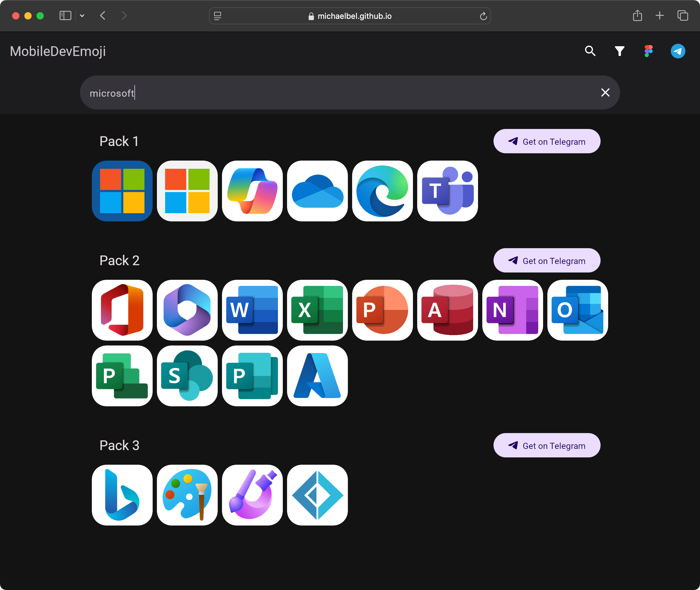Open the filter funnel icon
Screen dimensions: 700x590
(x=619, y=51)
